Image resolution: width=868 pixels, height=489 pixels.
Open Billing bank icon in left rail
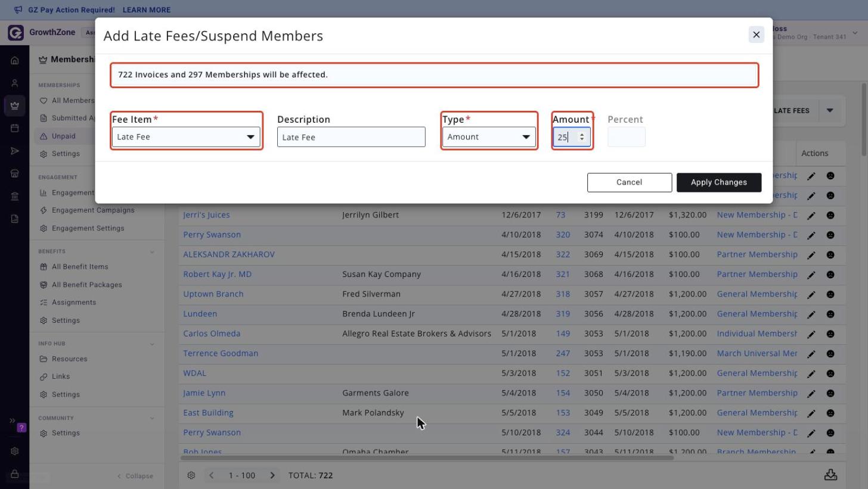tap(15, 196)
